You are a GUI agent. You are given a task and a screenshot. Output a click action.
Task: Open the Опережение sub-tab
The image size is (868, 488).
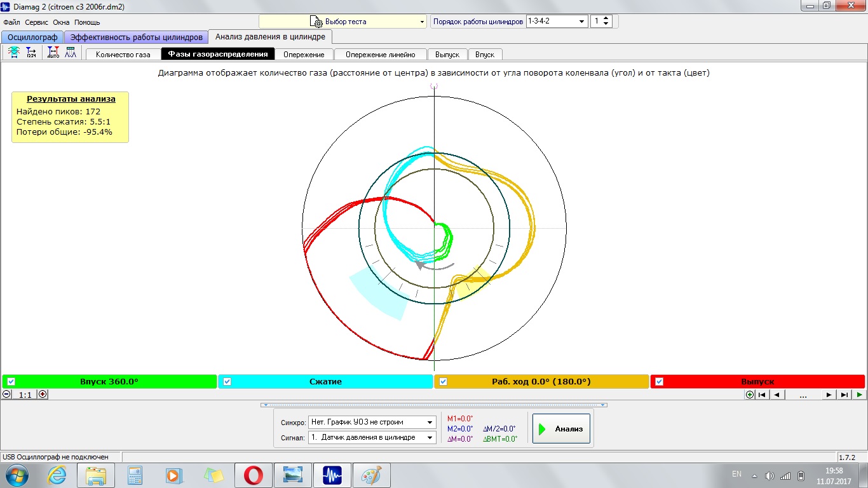coord(304,54)
